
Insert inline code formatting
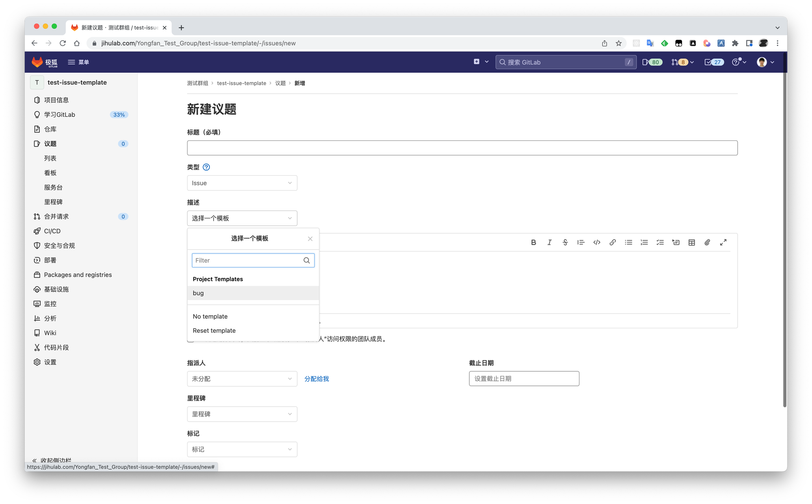point(597,242)
